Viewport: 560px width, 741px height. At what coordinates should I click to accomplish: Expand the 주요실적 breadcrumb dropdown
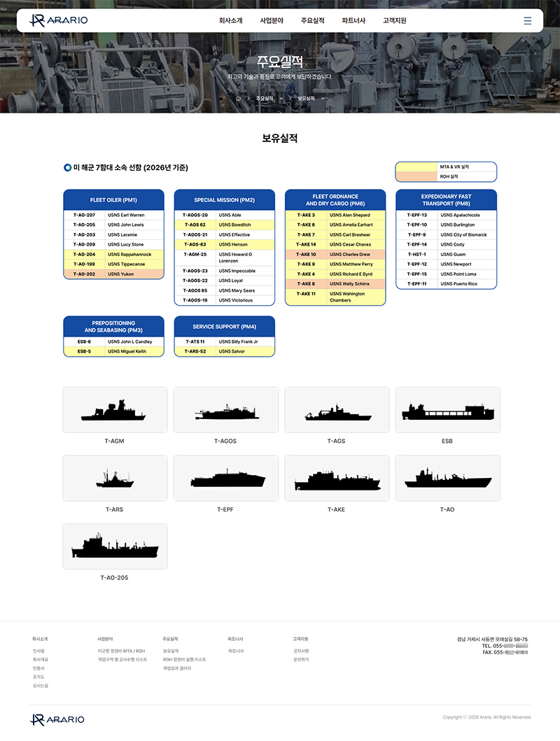coord(281,99)
